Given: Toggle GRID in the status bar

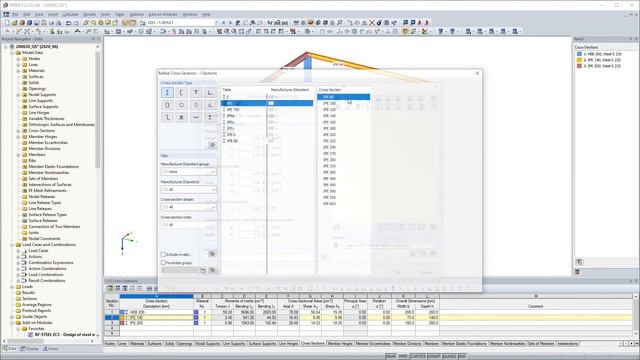Looking at the screenshot, I should pyautogui.click(x=403, y=356).
